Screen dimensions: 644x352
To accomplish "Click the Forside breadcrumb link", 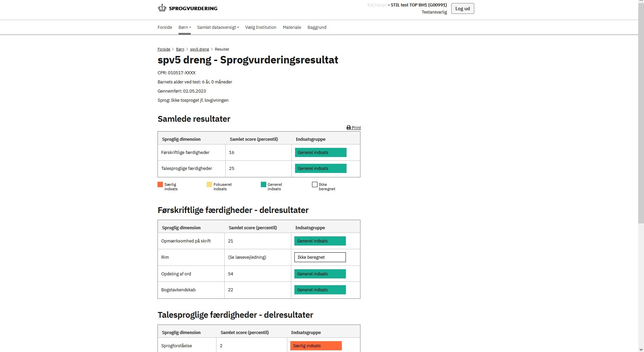I will pos(164,49).
